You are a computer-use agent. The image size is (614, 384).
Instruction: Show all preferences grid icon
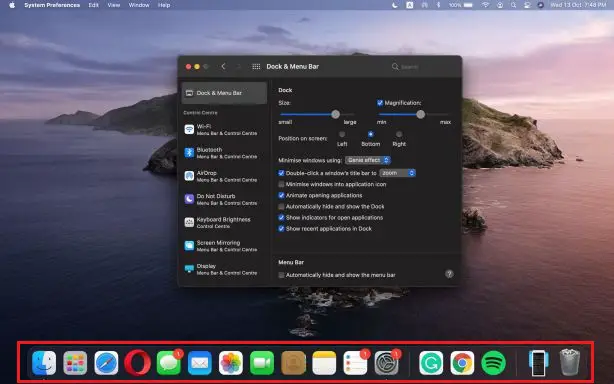pos(256,67)
